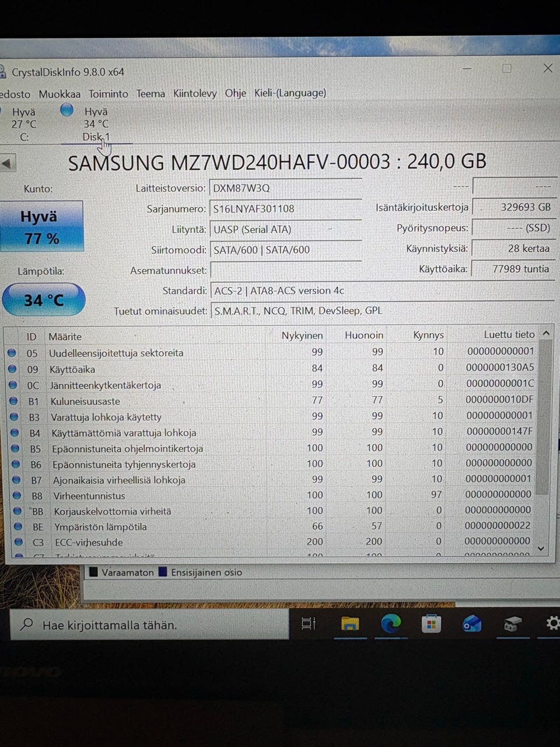Image resolution: width=560 pixels, height=747 pixels.
Task: Click the previous disk arrow
Action: click(x=8, y=163)
